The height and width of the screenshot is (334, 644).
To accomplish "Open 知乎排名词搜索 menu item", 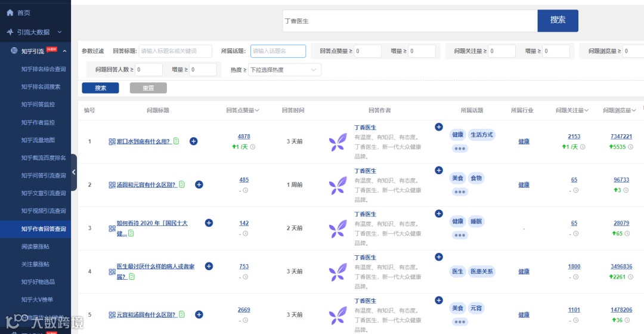I will click(41, 86).
